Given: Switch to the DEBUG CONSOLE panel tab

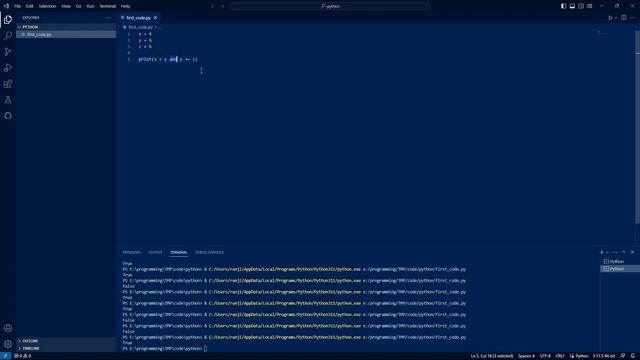Looking at the screenshot, I should click(x=209, y=252).
